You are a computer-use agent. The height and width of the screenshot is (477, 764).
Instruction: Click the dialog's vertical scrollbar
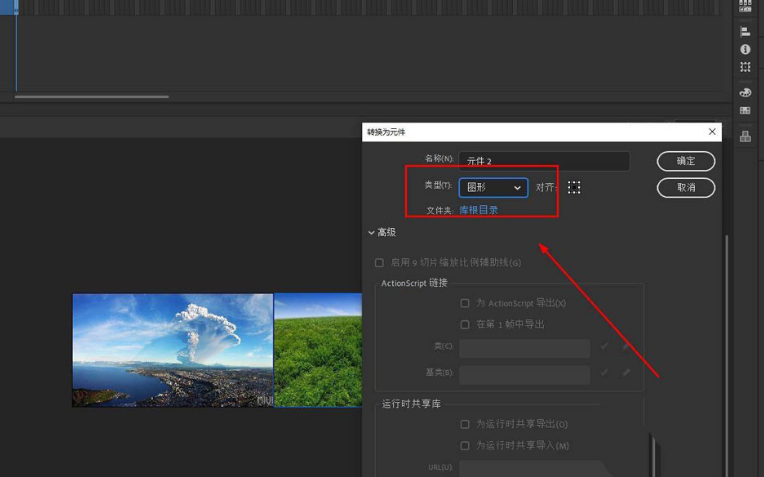click(x=727, y=356)
